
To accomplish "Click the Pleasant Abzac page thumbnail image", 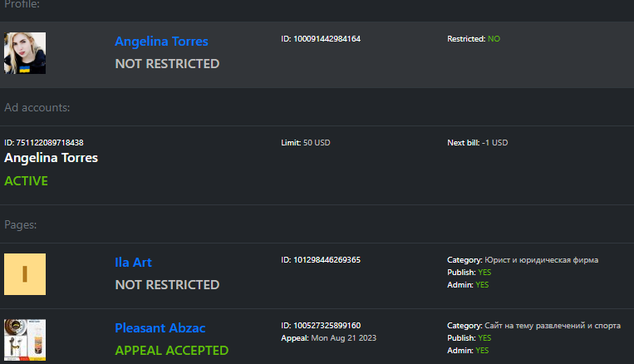I will [25, 340].
